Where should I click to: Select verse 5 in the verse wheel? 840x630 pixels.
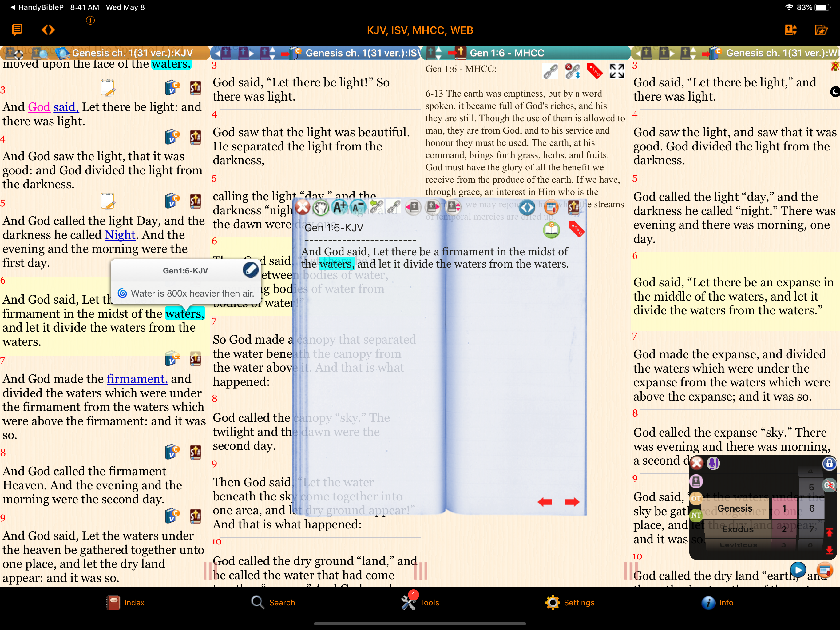click(811, 487)
